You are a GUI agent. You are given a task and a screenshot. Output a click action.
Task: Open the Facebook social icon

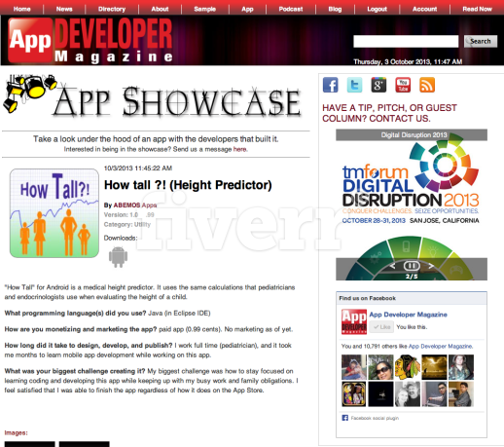tap(331, 85)
